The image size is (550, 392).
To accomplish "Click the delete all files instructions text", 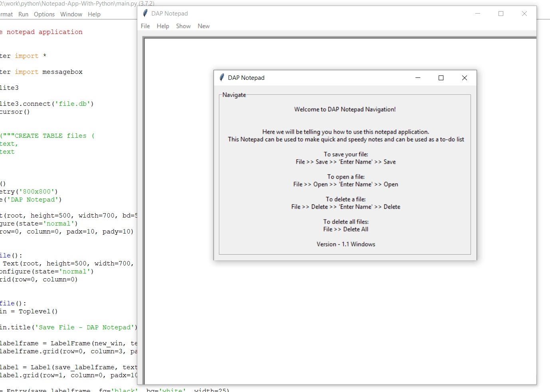I will [346, 225].
